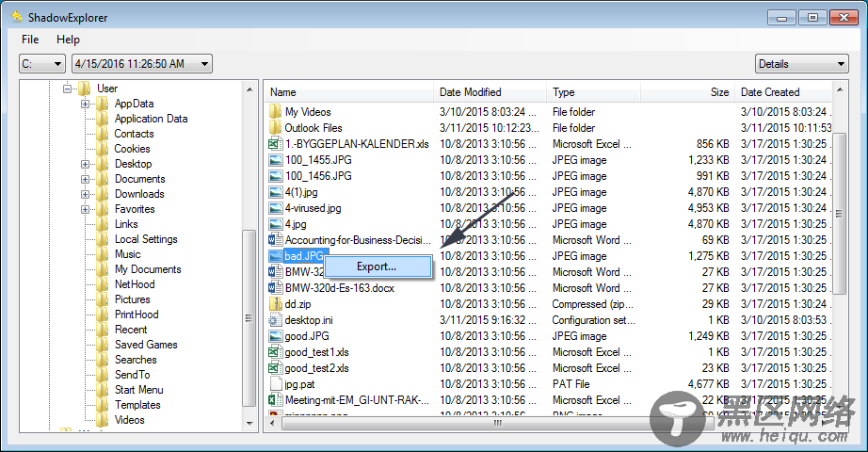Select the 4.jpg file name
This screenshot has width=868, height=452.
point(296,224)
